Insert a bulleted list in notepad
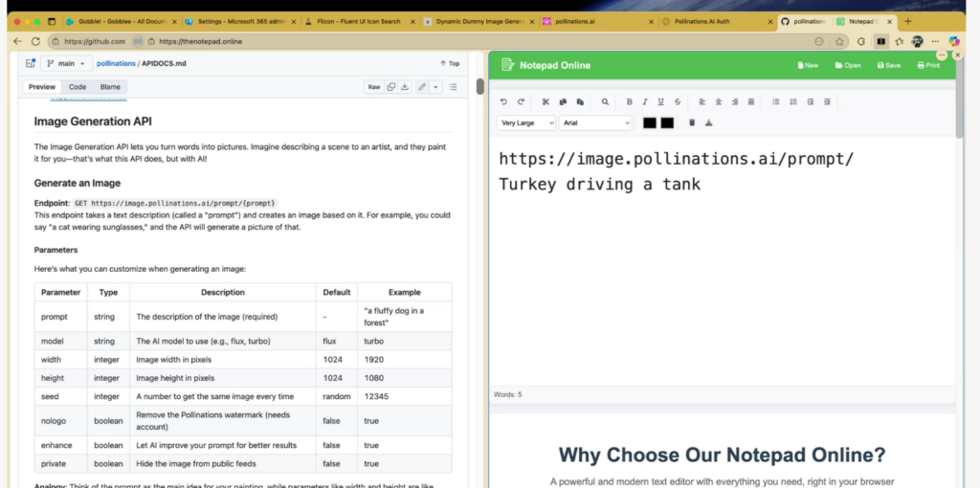Viewport: 980px width, 488px height. (x=776, y=101)
